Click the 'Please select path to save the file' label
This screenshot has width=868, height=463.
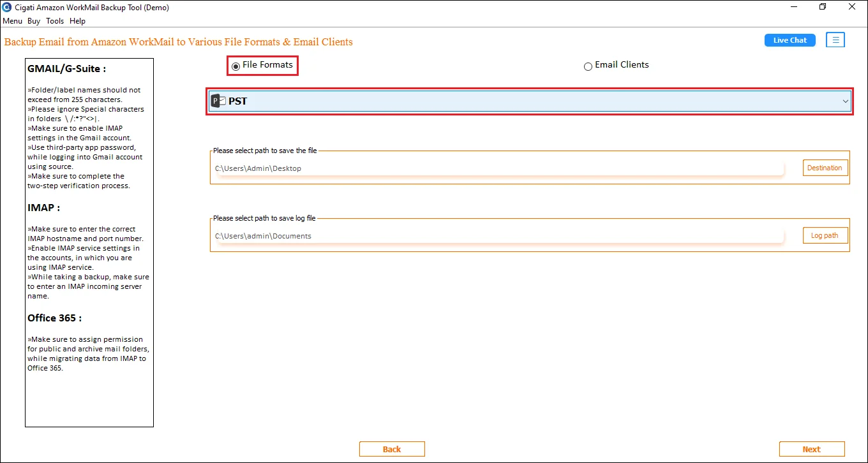[x=265, y=151]
